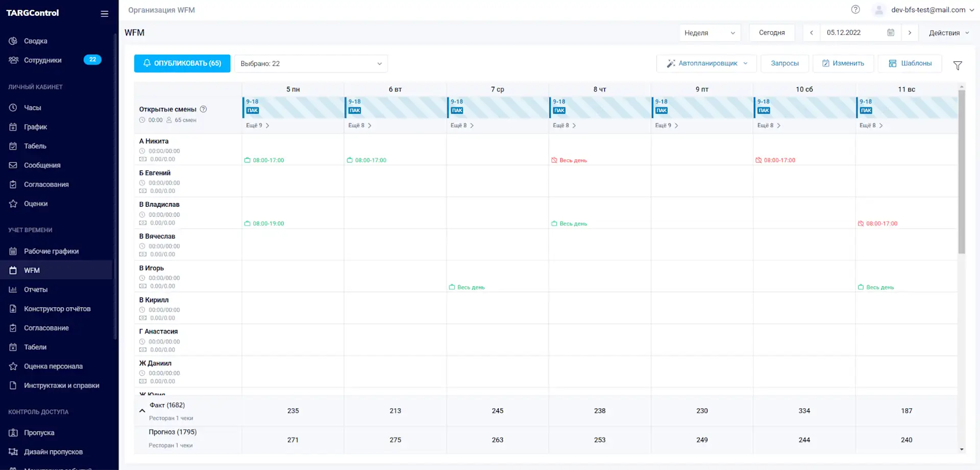Click А Никита's Monday 08:00-17:00 shift

[264, 160]
